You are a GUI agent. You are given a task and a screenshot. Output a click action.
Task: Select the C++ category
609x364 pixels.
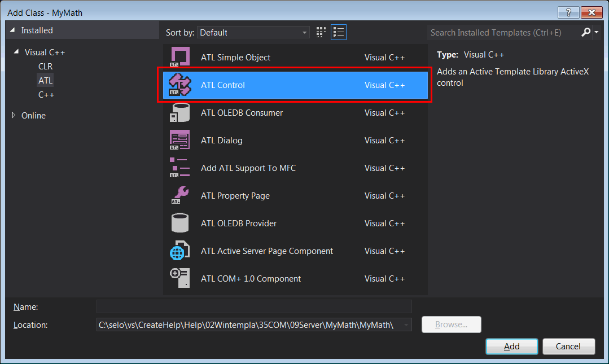[46, 95]
